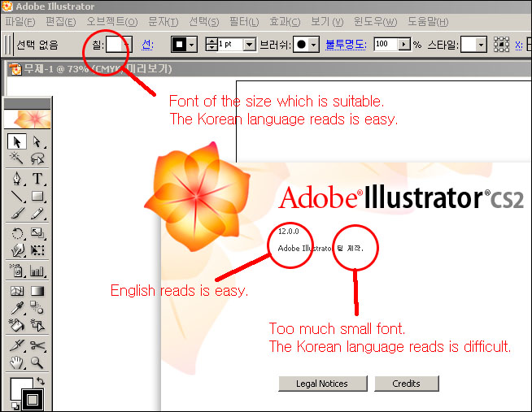Click the X: coordinate link
The height and width of the screenshot is (412, 532).
click(519, 45)
